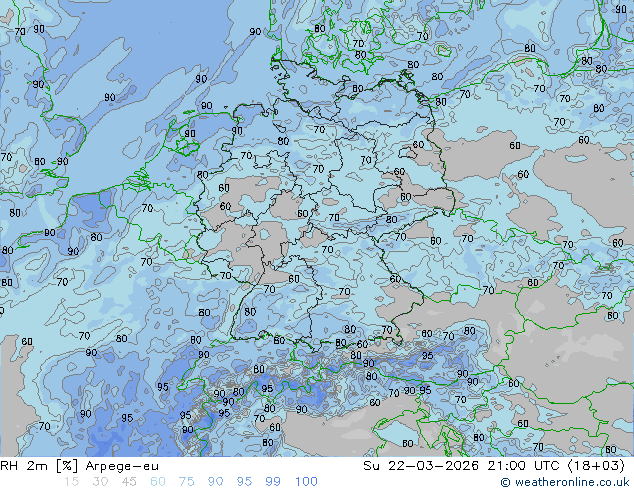This screenshot has width=634, height=490.
Task: Select legend value 100 in the bottom scale
Action: (x=306, y=482)
